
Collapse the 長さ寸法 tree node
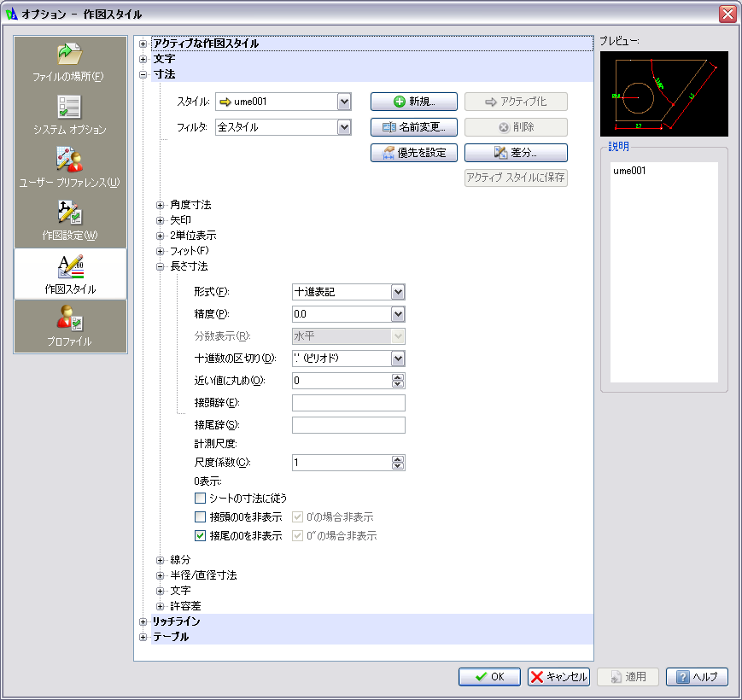click(160, 266)
